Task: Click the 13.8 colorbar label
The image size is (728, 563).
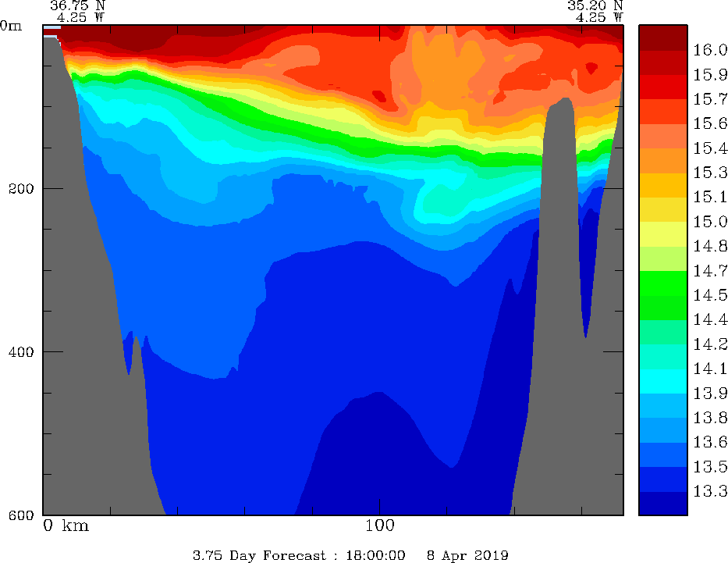Action: coord(710,418)
